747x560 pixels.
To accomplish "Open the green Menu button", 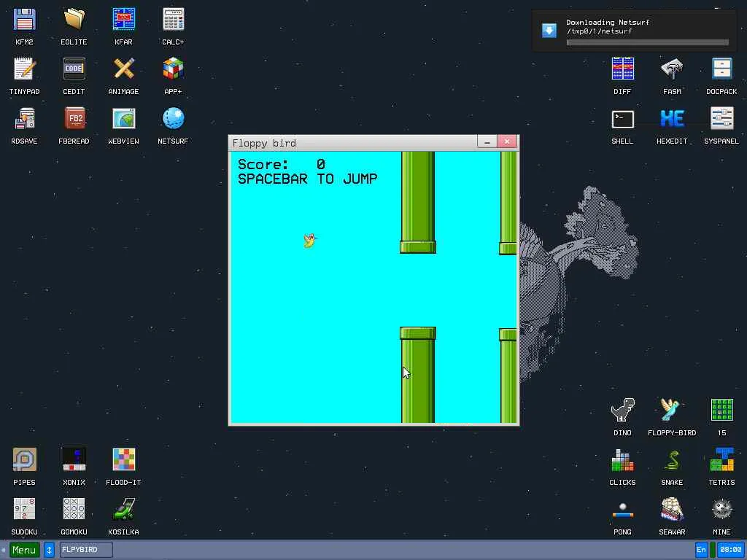I will click(x=24, y=550).
